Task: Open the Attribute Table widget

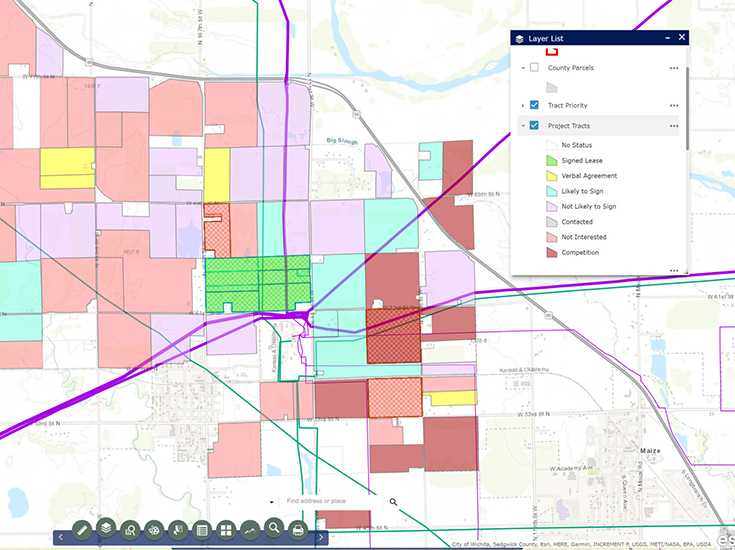Action: click(x=202, y=530)
